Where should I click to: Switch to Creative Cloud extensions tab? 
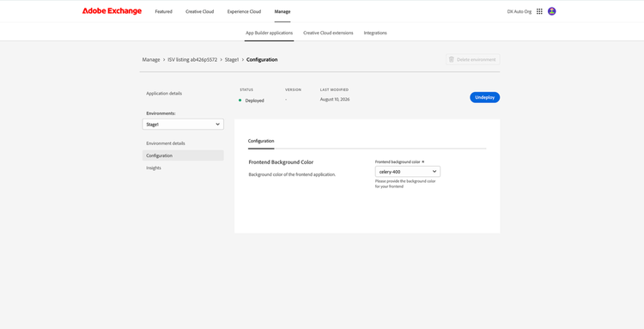[328, 33]
